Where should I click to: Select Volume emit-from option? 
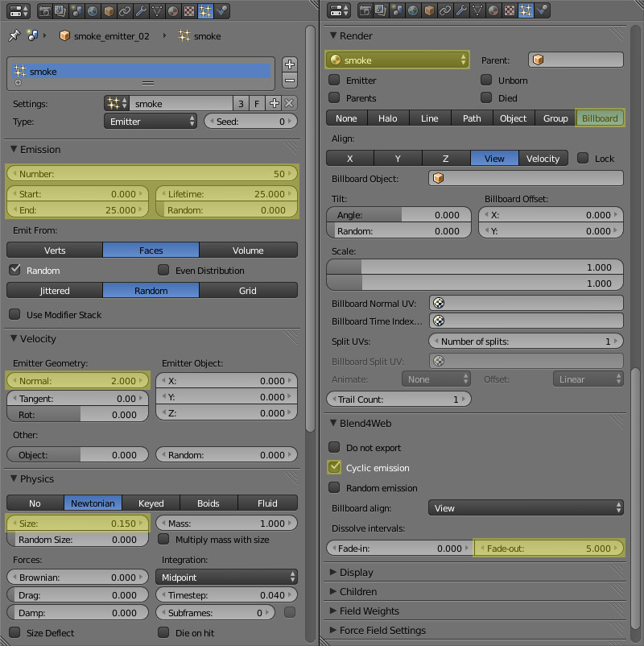click(248, 251)
